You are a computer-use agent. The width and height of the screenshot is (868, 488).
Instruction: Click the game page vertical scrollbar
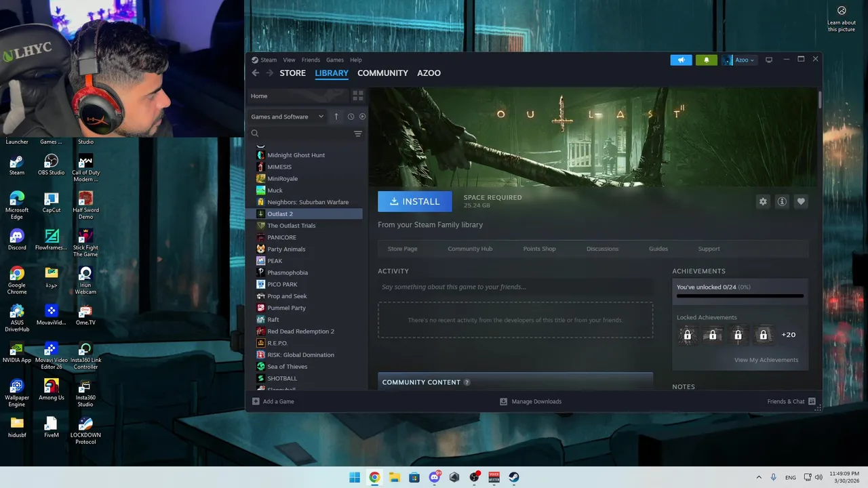819,100
